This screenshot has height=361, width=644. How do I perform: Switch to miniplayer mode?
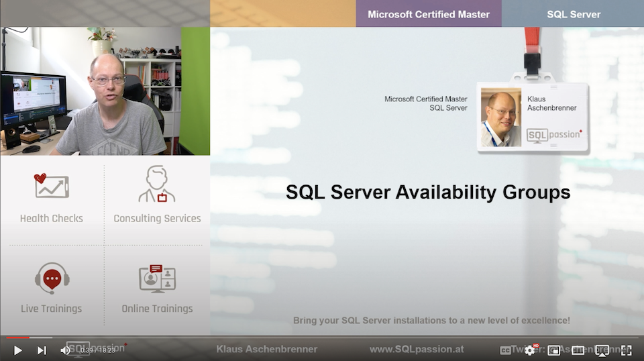tap(553, 350)
